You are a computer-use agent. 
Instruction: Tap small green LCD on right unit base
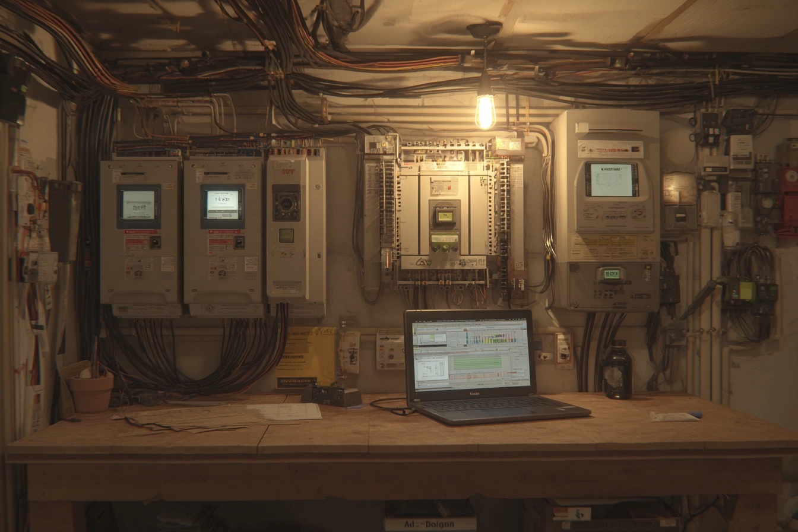[612, 274]
